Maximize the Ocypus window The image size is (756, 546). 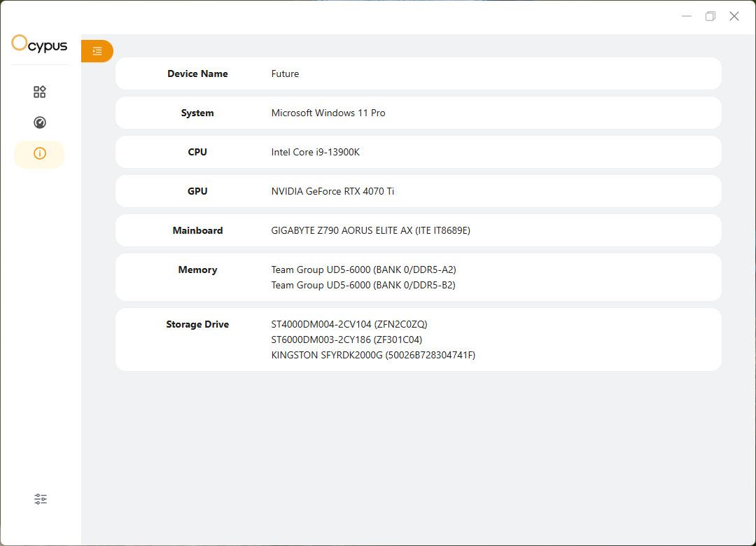point(710,16)
